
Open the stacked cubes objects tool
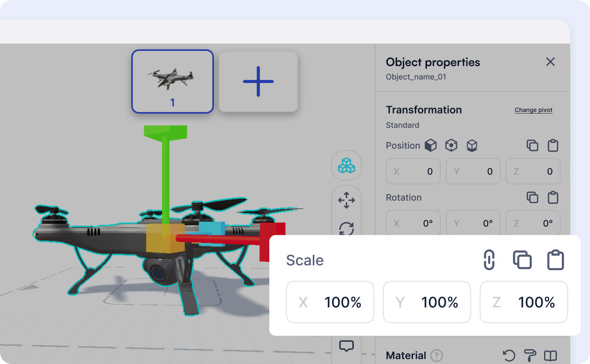point(346,165)
